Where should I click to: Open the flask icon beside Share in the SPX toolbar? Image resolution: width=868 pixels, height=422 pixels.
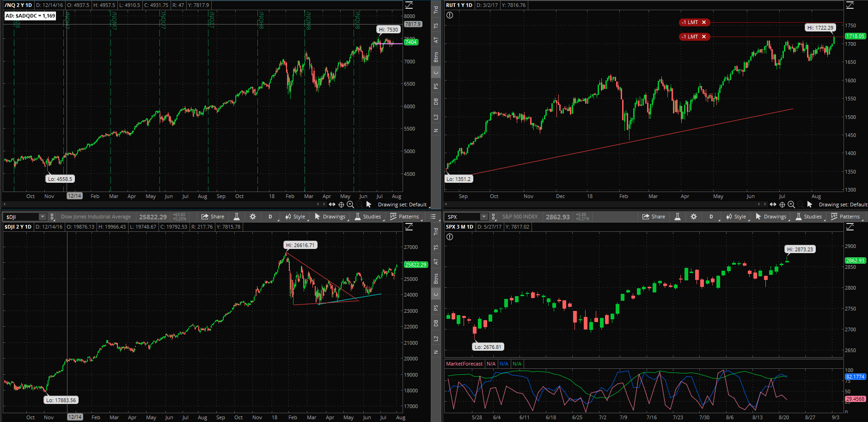pyautogui.click(x=678, y=217)
